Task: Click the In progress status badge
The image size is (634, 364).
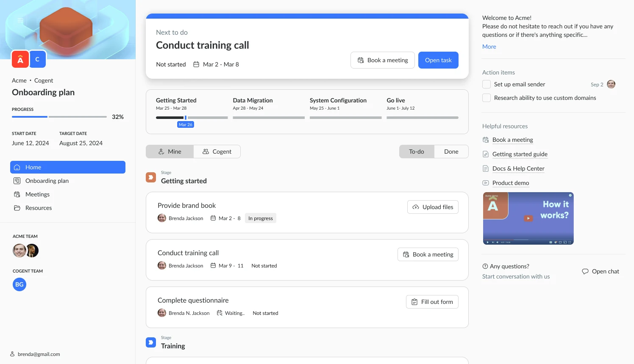Action: point(261,218)
